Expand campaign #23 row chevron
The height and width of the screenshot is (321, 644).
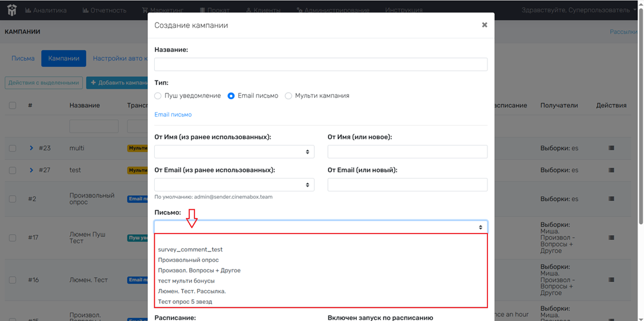[31, 148]
